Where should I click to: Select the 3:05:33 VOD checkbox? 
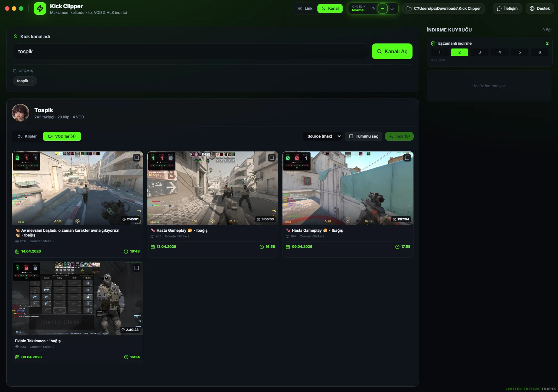click(x=272, y=158)
